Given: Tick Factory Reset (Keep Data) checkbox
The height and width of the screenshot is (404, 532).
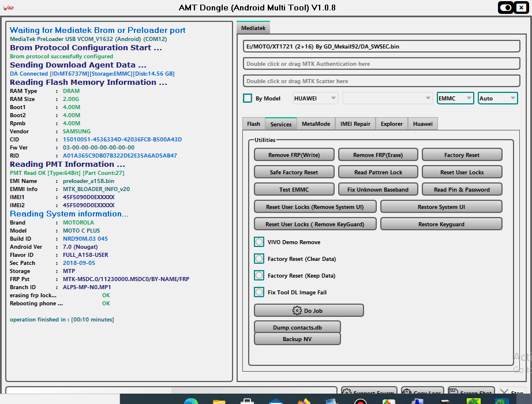Looking at the screenshot, I should 259,275.
